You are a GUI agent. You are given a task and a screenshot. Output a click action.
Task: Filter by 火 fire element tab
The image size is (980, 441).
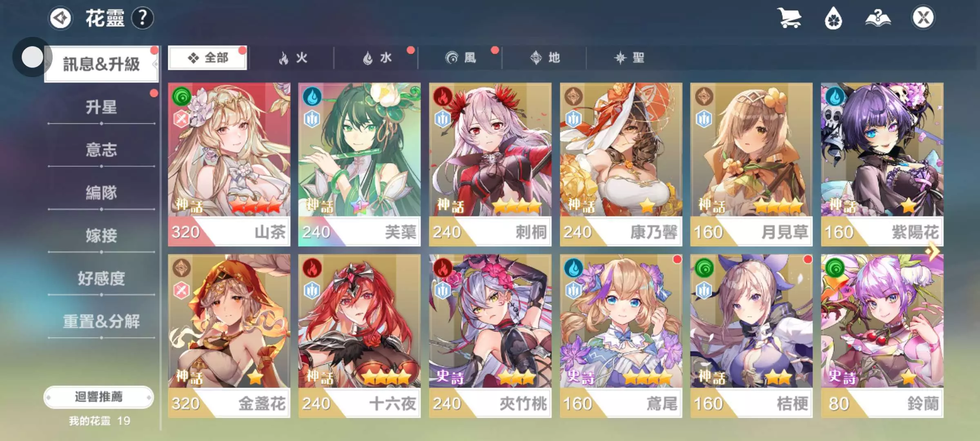(x=292, y=58)
